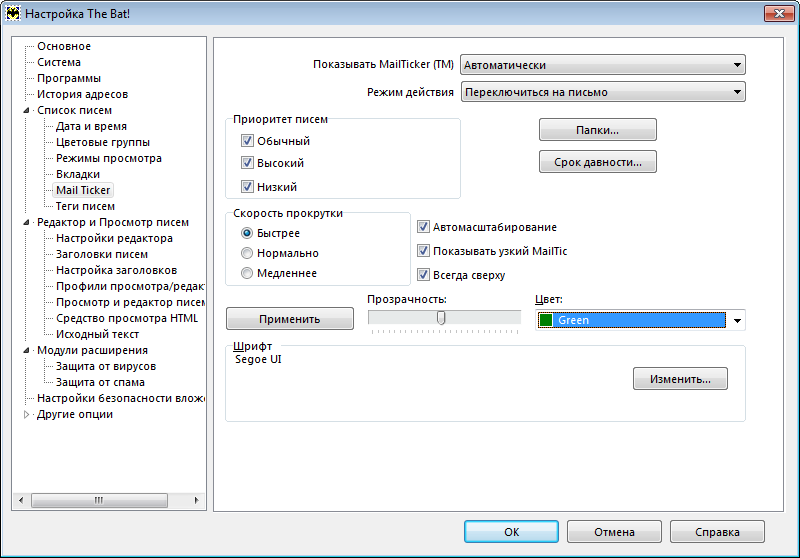Image resolution: width=800 pixels, height=558 pixels.
Task: Select Вкладки tree item
Action: 78,174
